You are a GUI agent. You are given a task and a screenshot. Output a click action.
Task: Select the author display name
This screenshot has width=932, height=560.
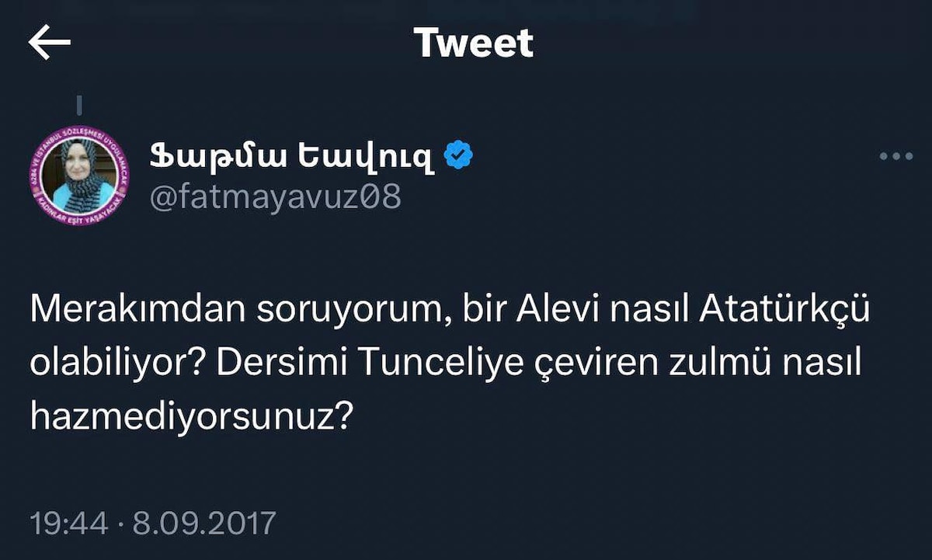(x=290, y=156)
